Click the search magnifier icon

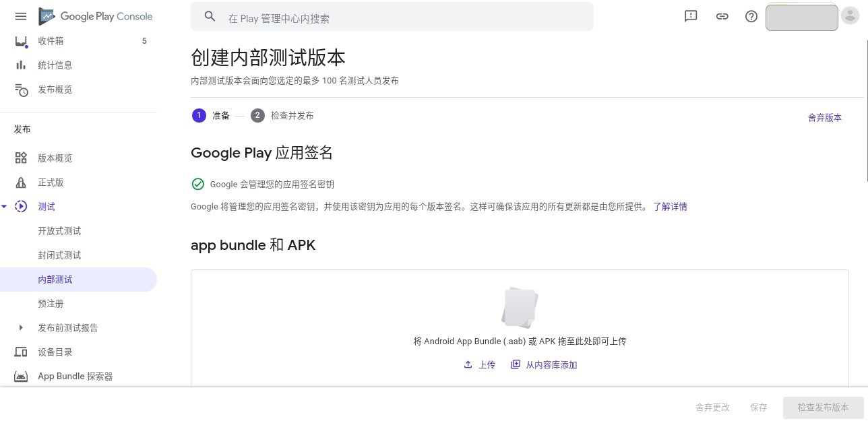(210, 17)
